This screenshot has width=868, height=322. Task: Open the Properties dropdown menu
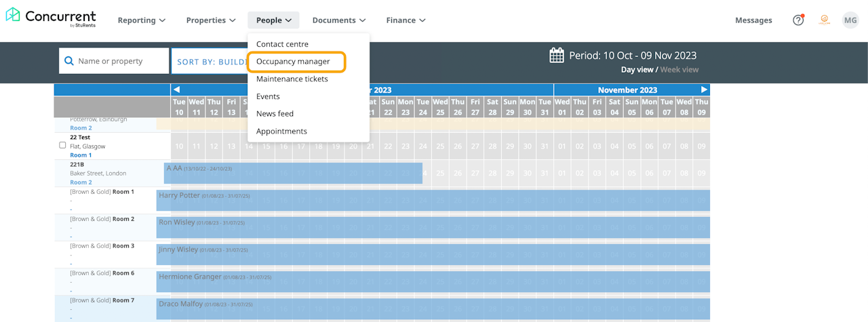coord(211,20)
